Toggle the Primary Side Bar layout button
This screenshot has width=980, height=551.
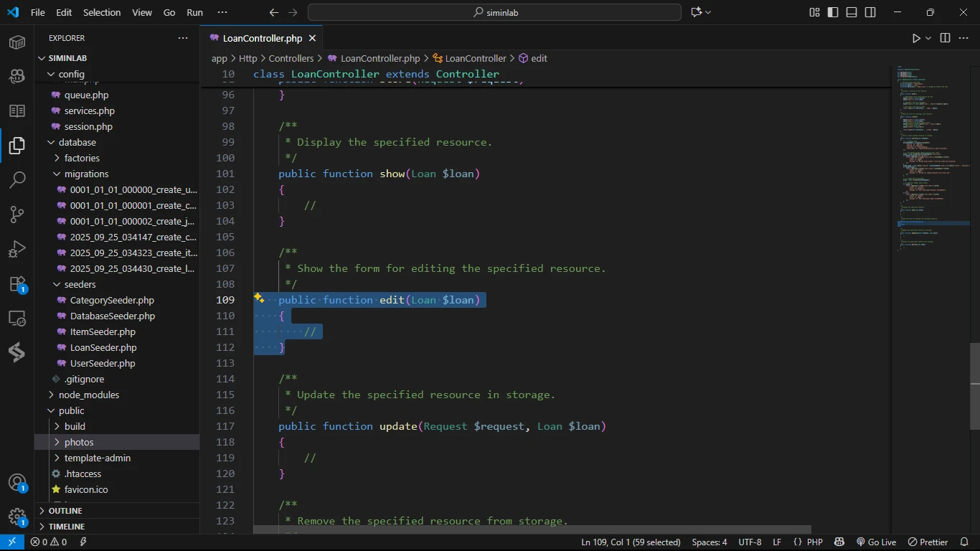click(x=833, y=12)
